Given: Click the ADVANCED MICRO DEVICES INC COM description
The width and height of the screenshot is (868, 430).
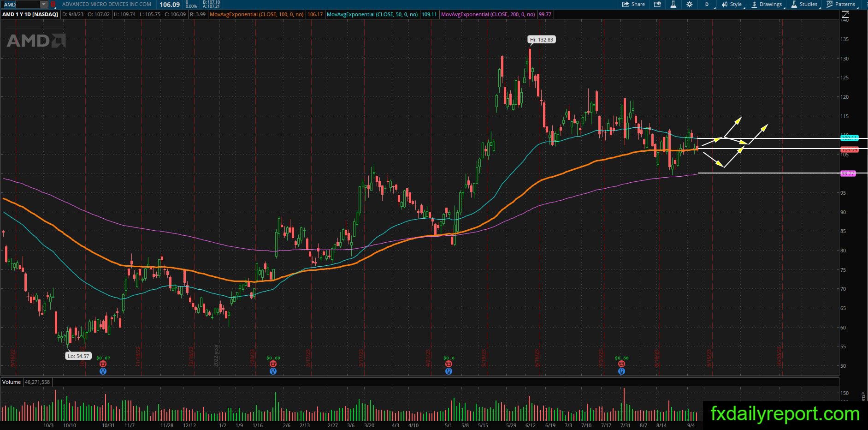Looking at the screenshot, I should point(106,4).
